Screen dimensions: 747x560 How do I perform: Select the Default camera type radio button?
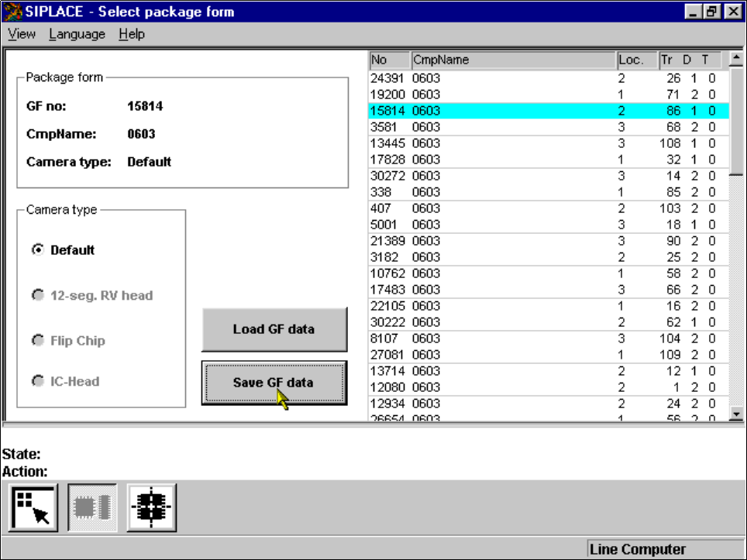click(36, 250)
